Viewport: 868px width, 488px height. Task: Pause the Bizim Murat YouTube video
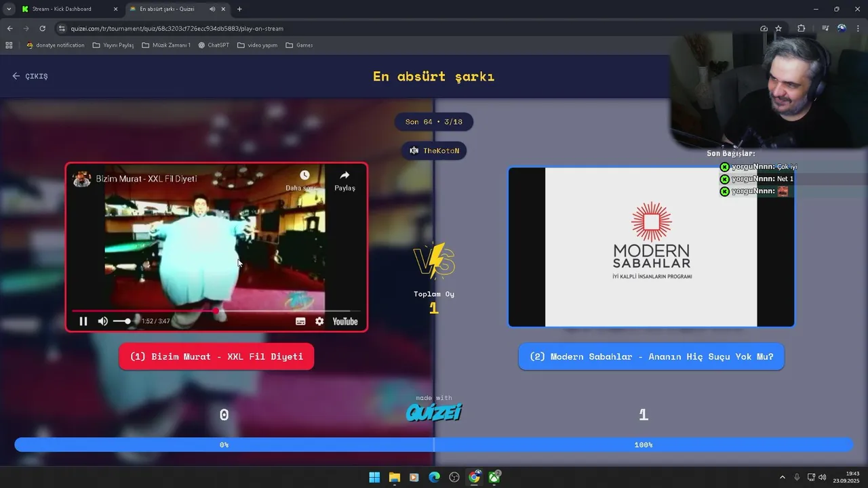coord(83,321)
